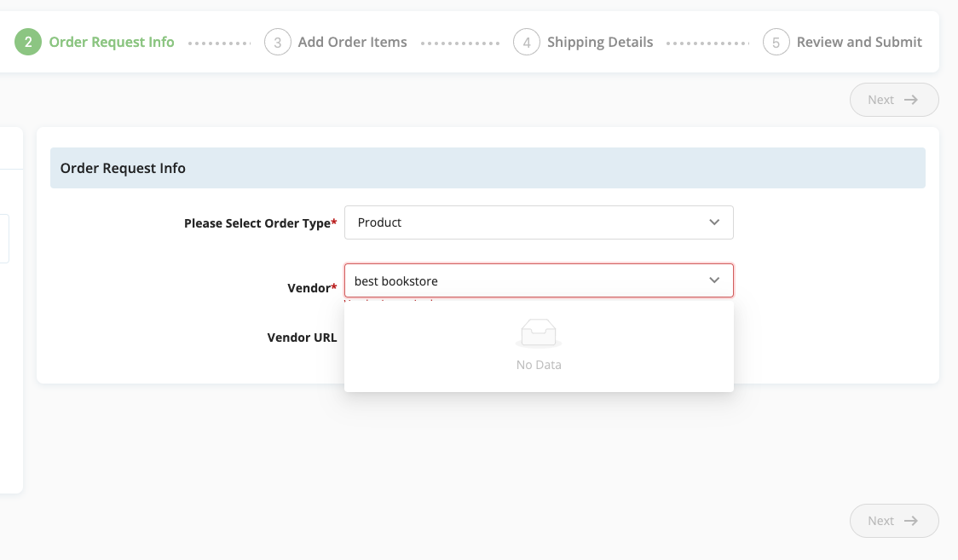The width and height of the screenshot is (958, 560).
Task: Click step 5 number circle
Action: 776,42
